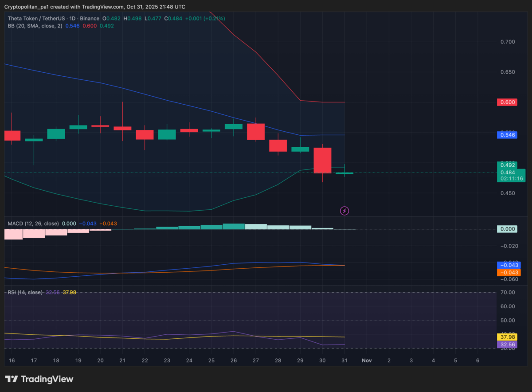Click the Cryptopolitan_pa1 attribution text

(27, 7)
